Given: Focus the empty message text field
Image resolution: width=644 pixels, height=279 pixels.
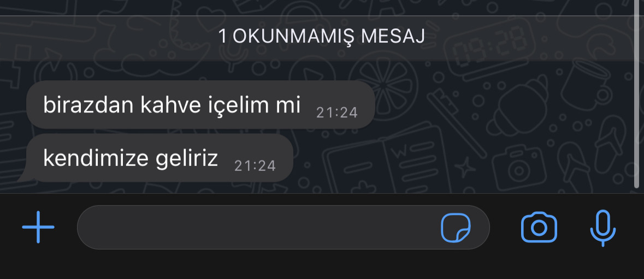Looking at the screenshot, I should click(x=283, y=227).
